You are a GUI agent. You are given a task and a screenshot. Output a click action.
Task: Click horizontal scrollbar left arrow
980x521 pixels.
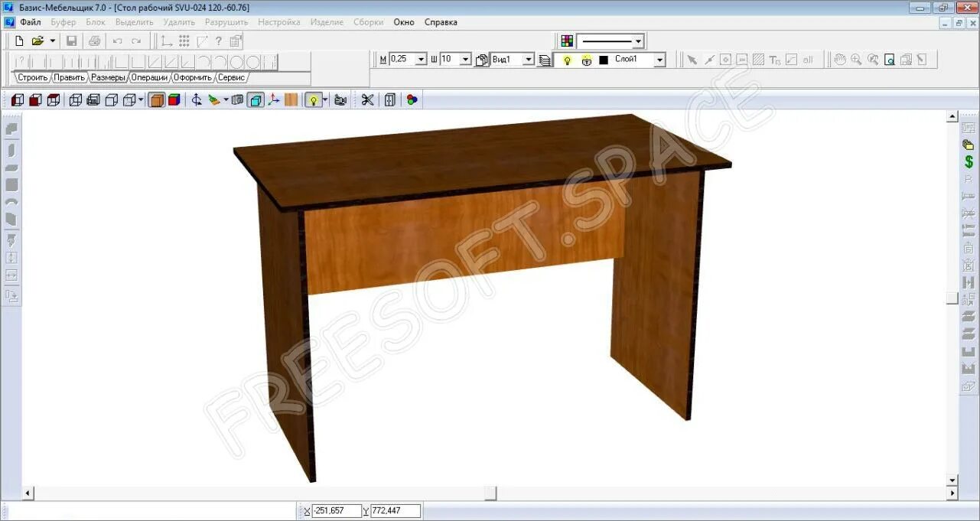click(x=29, y=493)
